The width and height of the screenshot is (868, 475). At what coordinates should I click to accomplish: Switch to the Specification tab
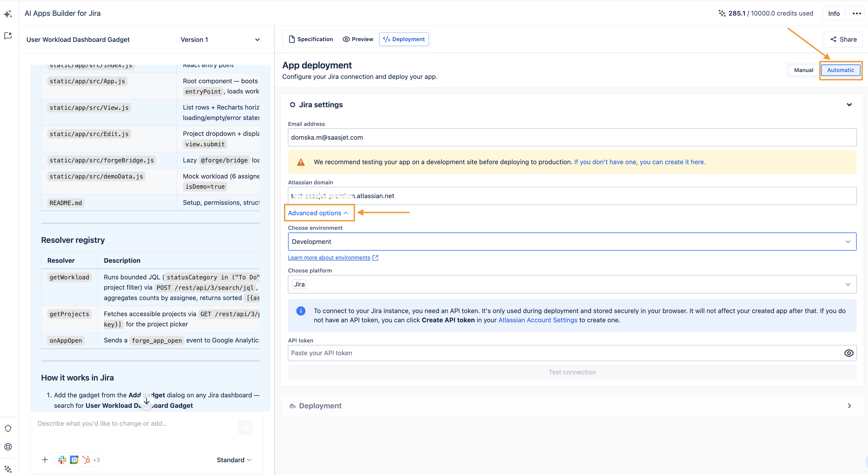(311, 39)
